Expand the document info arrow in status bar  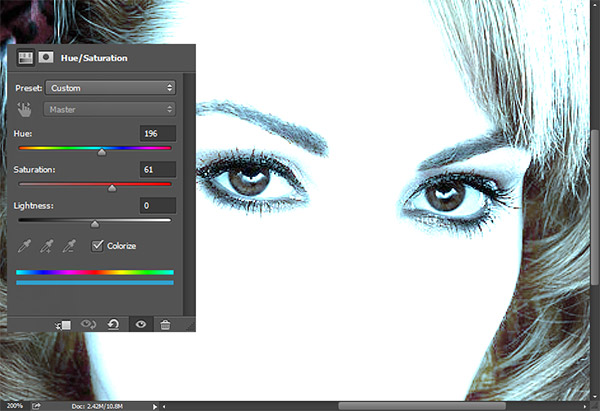[154, 406]
